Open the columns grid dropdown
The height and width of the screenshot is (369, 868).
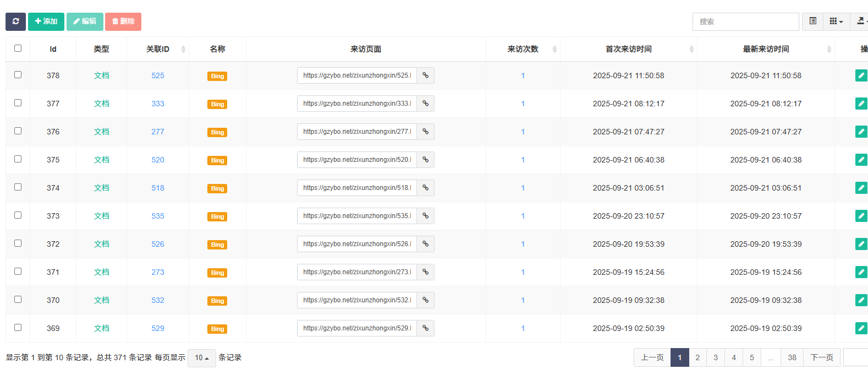[836, 21]
